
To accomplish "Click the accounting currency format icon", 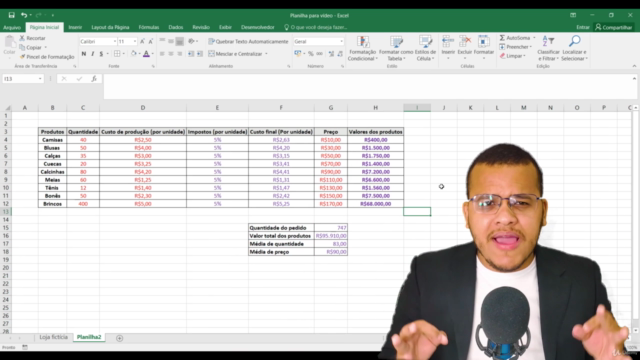I will click(x=298, y=53).
